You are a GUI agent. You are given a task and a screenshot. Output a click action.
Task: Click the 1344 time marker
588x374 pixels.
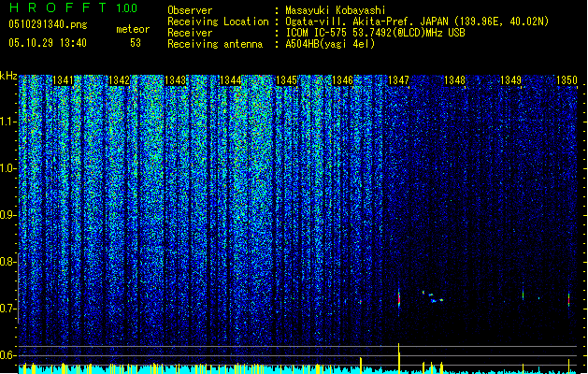pos(231,80)
